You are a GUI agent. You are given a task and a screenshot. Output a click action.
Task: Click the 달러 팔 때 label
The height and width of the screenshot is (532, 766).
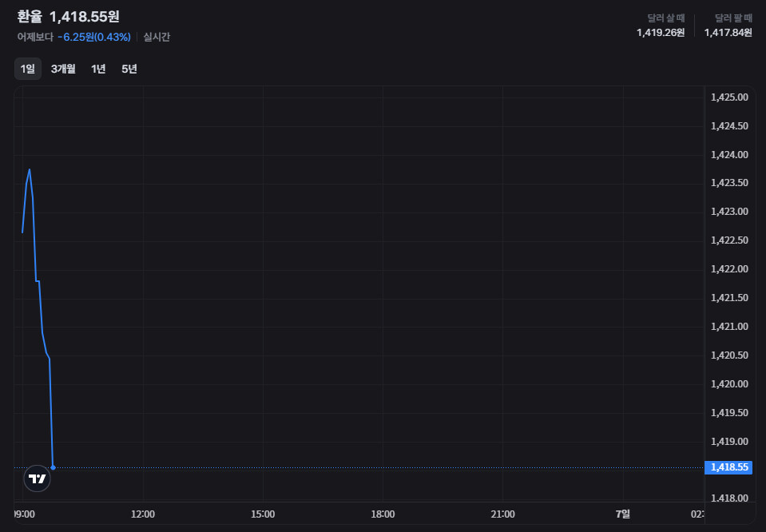click(733, 18)
